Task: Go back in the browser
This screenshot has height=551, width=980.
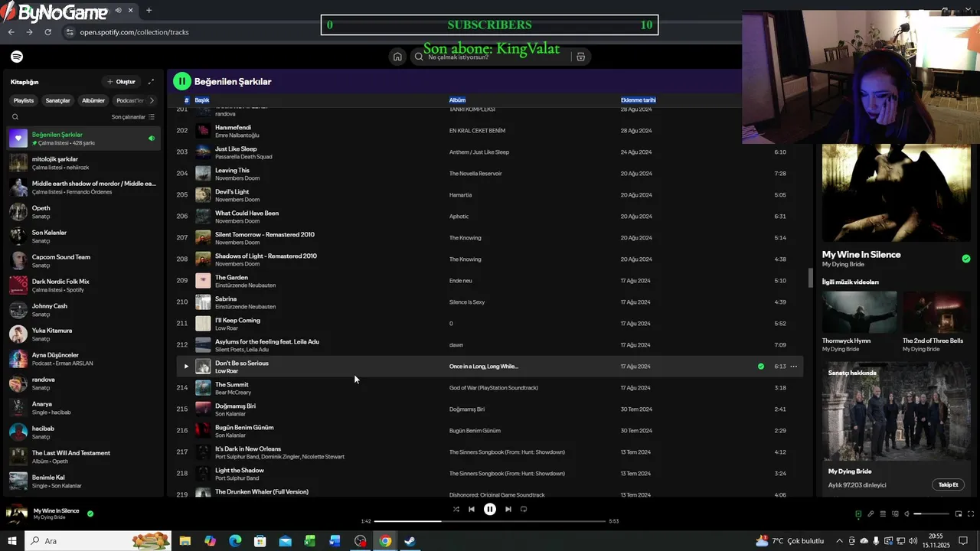Action: pyautogui.click(x=11, y=32)
